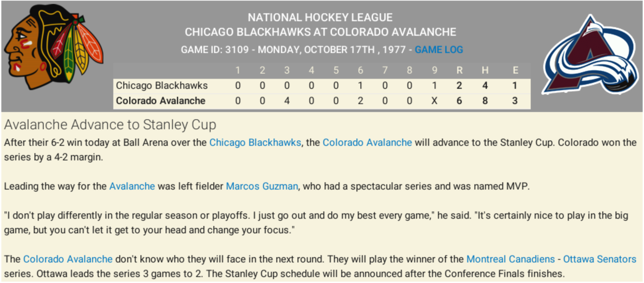Click Colorado's 4 in the third inning
Viewport: 644px width, 283px height.
coord(287,101)
